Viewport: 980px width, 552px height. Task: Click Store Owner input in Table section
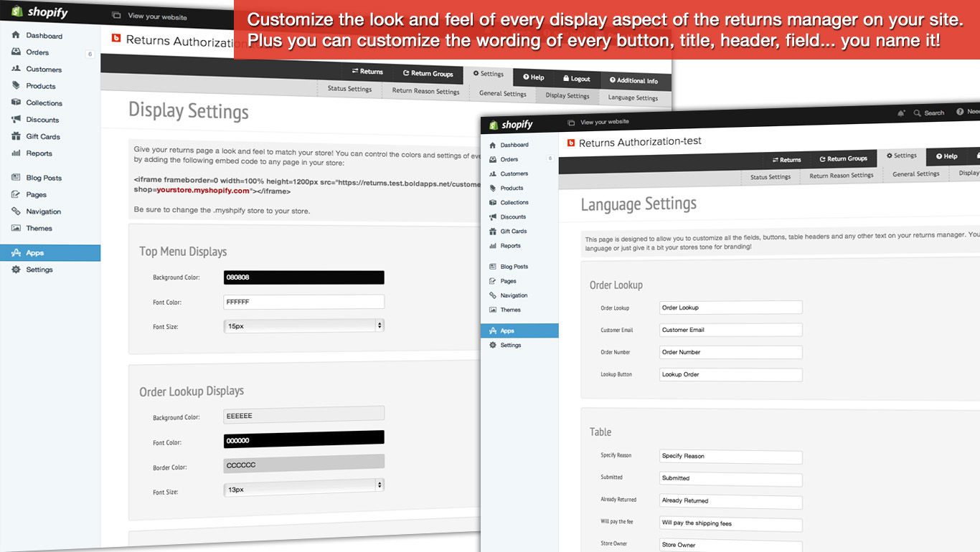tap(730, 546)
